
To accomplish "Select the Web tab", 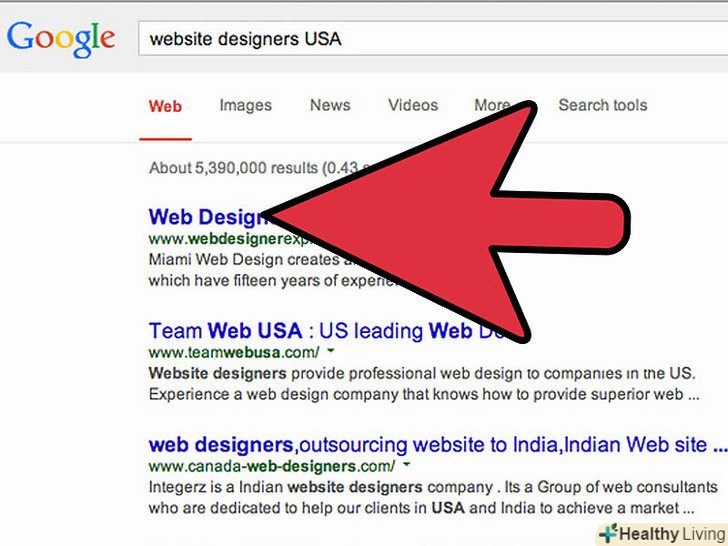I will click(x=165, y=106).
